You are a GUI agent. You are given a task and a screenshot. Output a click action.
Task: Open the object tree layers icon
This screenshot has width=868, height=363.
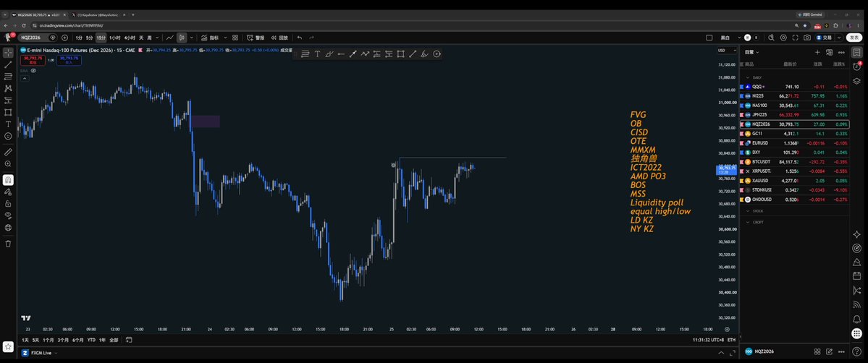tap(857, 81)
